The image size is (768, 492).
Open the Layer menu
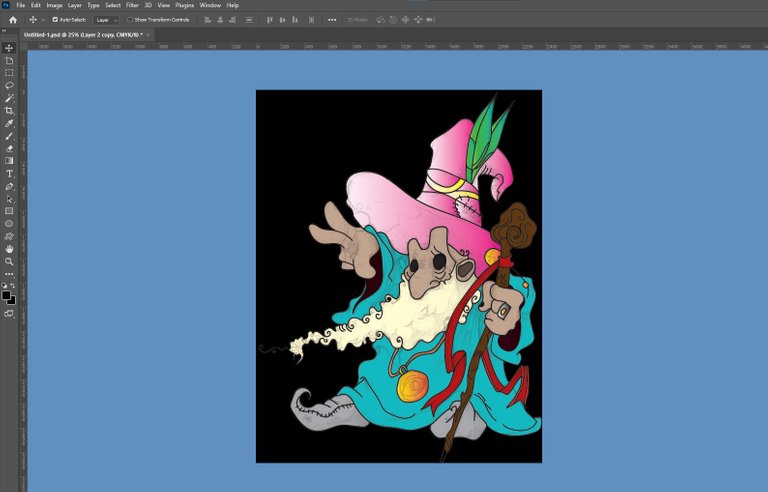click(x=74, y=5)
